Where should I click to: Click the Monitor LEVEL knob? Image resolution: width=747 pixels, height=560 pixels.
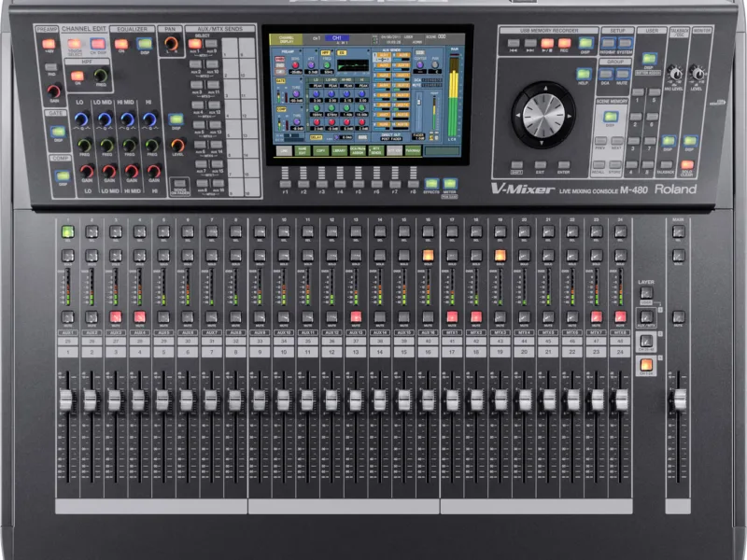tap(697, 73)
